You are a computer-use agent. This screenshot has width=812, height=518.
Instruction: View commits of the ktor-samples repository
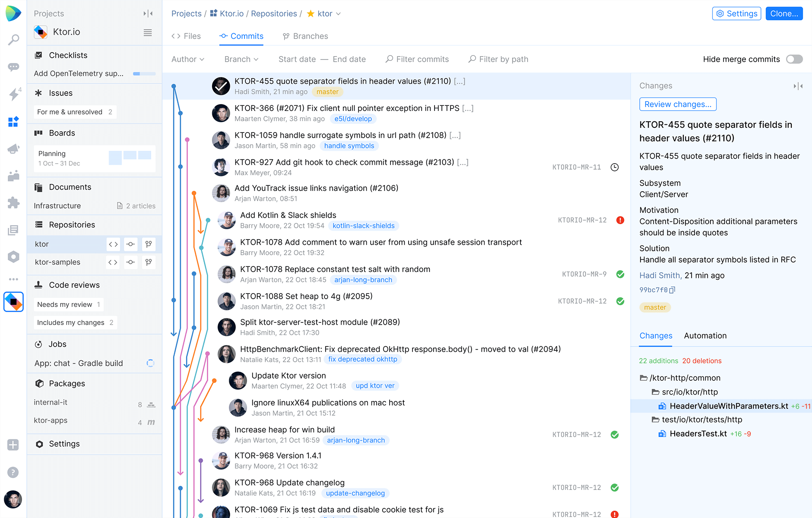click(x=130, y=262)
